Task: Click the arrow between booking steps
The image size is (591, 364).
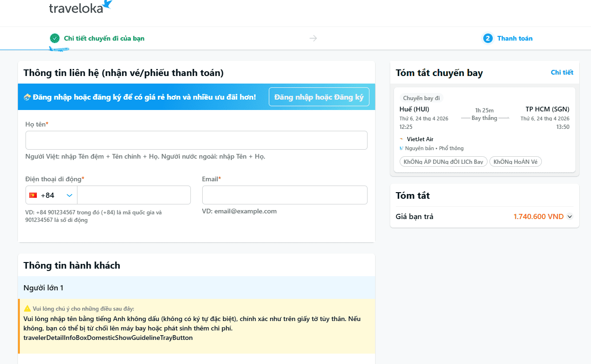Action: [x=313, y=38]
